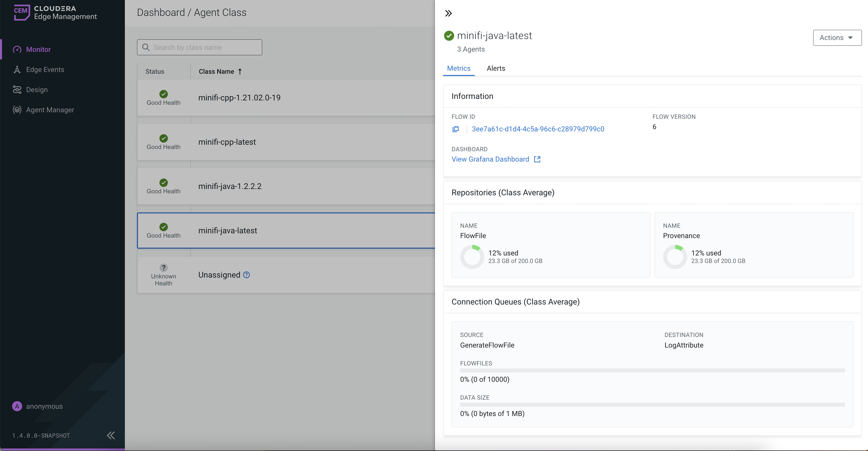The height and width of the screenshot is (451, 868).
Task: Select the Metrics tab
Action: pyautogui.click(x=459, y=68)
